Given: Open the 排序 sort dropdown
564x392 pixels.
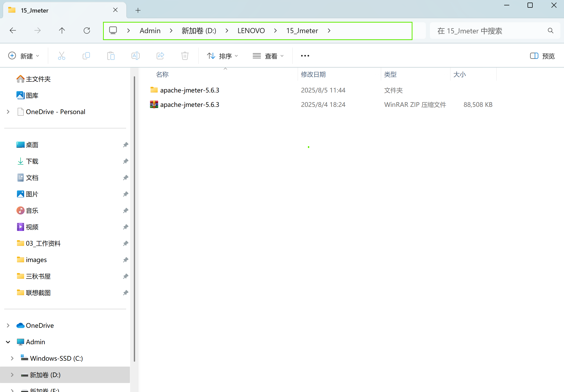Looking at the screenshot, I should pos(222,56).
